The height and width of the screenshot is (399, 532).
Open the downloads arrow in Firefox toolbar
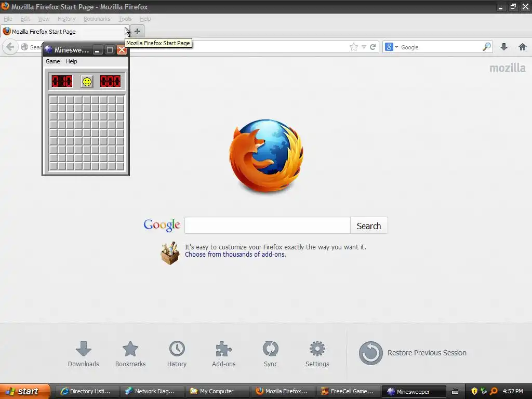504,47
